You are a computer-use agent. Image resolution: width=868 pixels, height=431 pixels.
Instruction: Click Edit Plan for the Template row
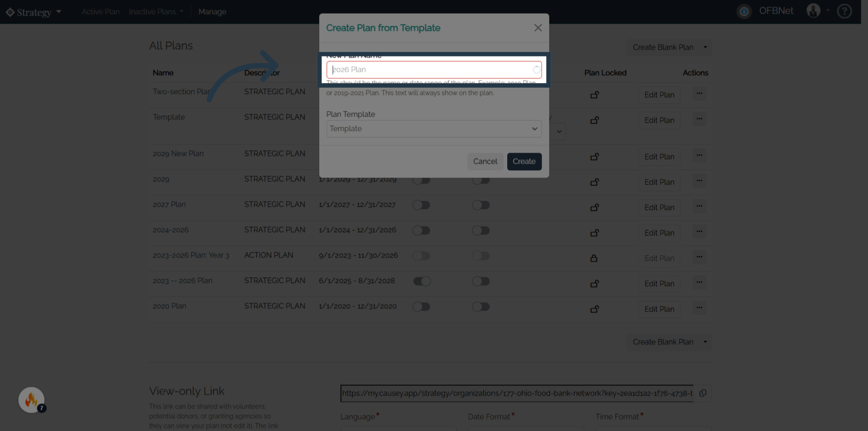(659, 120)
